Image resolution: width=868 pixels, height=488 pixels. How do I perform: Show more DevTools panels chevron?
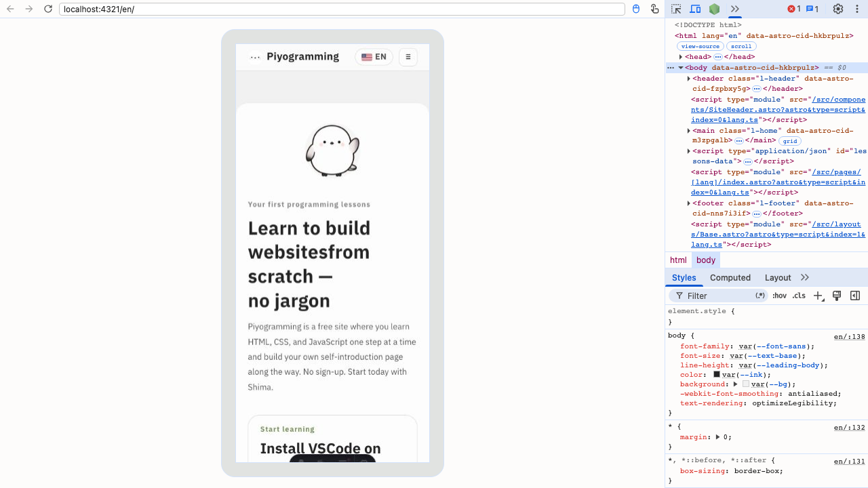click(734, 9)
